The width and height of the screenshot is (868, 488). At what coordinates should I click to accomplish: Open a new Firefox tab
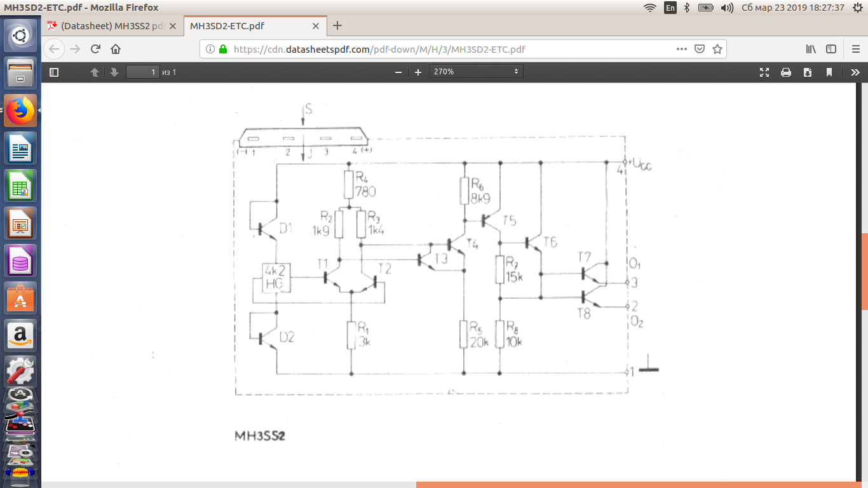pos(337,26)
